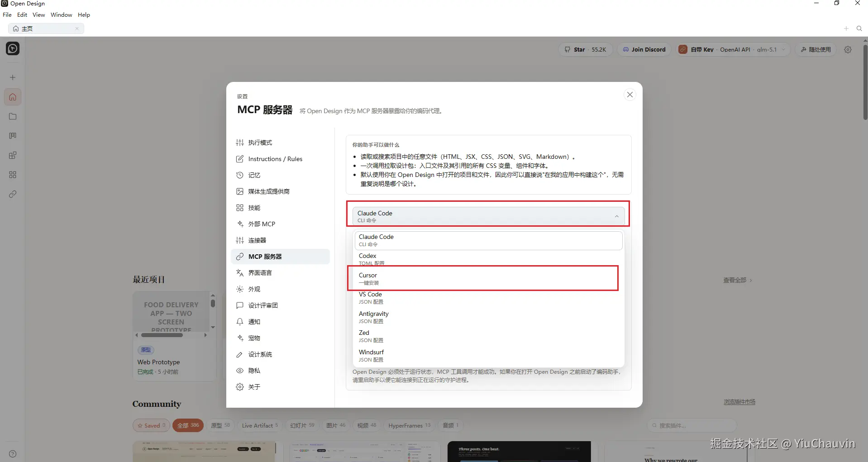Open 外观 settings section
868x462 pixels.
281,289
